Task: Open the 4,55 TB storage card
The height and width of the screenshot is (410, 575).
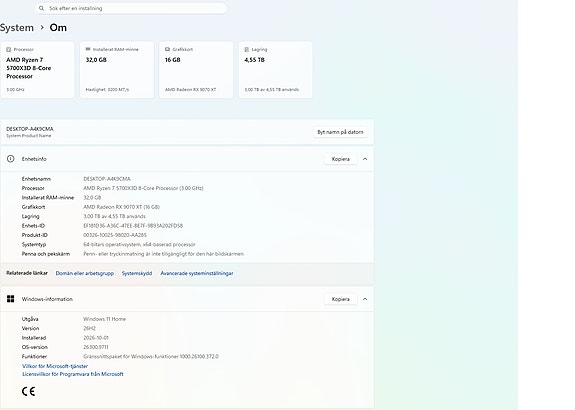Action: pos(275,70)
